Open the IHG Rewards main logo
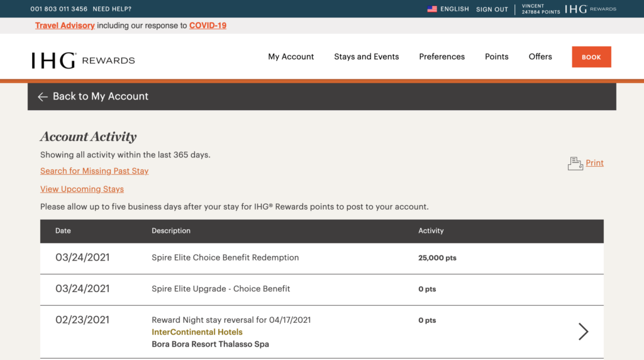The image size is (644, 360). tap(84, 60)
